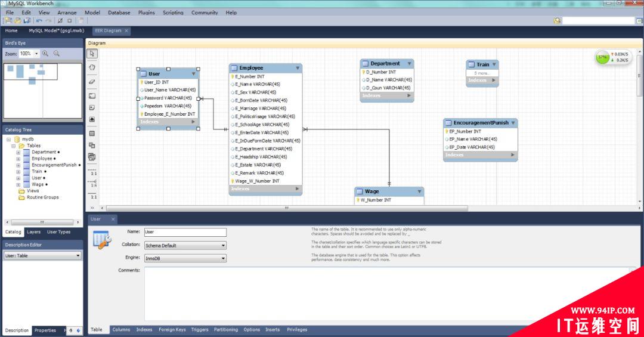Select the eraser tool
Image resolution: width=644 pixels, height=337 pixels.
[92, 81]
